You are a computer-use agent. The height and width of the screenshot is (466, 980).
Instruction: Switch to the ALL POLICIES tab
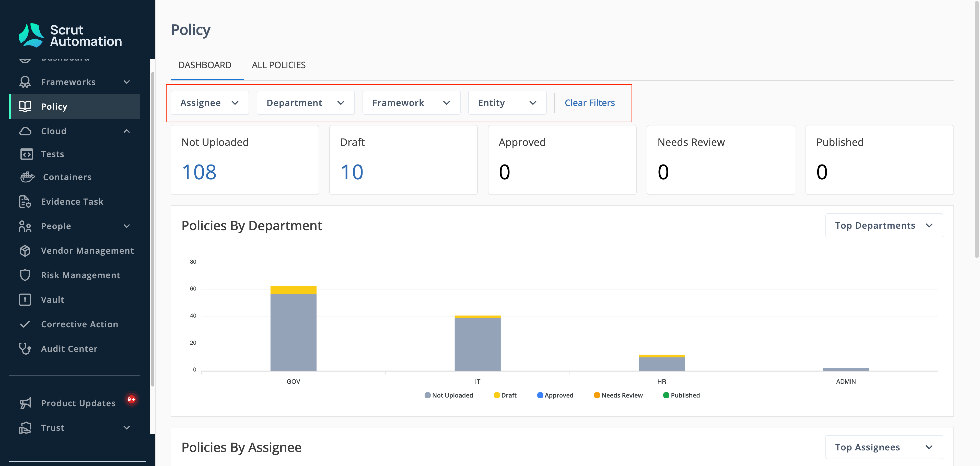278,65
